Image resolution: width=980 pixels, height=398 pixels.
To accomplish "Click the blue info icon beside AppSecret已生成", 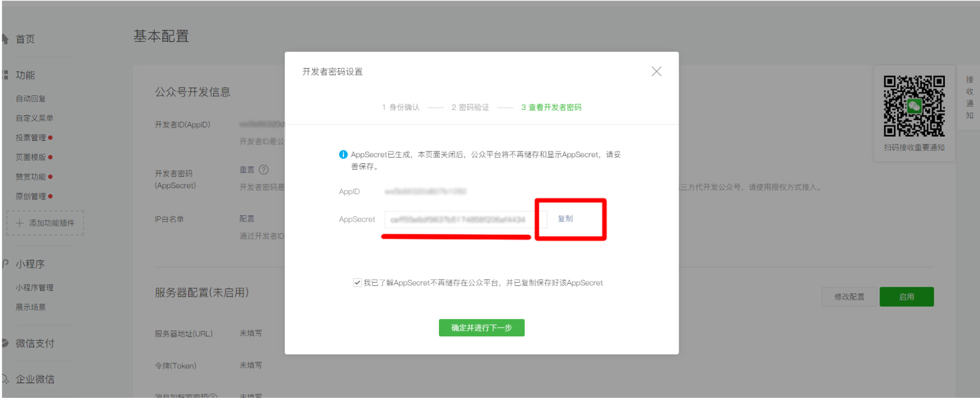I will click(343, 155).
